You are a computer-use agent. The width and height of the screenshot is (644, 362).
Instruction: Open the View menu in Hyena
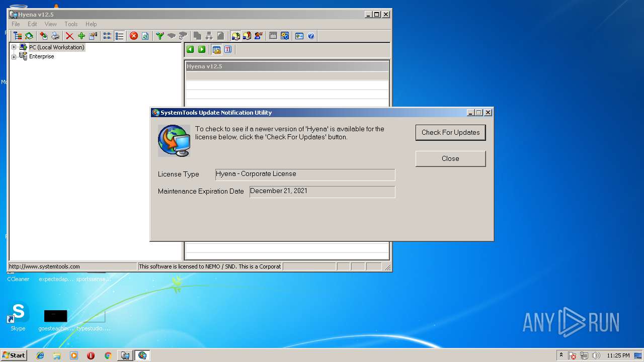pos(50,24)
